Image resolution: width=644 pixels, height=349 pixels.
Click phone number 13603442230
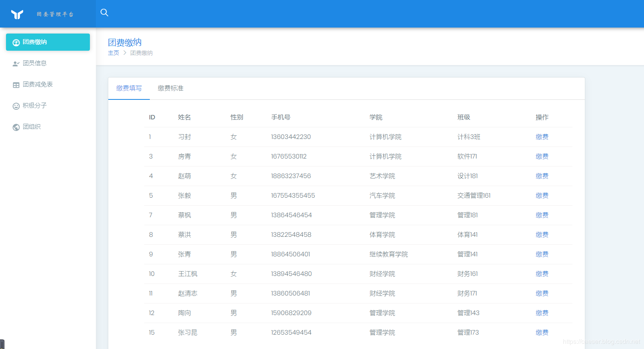tap(291, 137)
